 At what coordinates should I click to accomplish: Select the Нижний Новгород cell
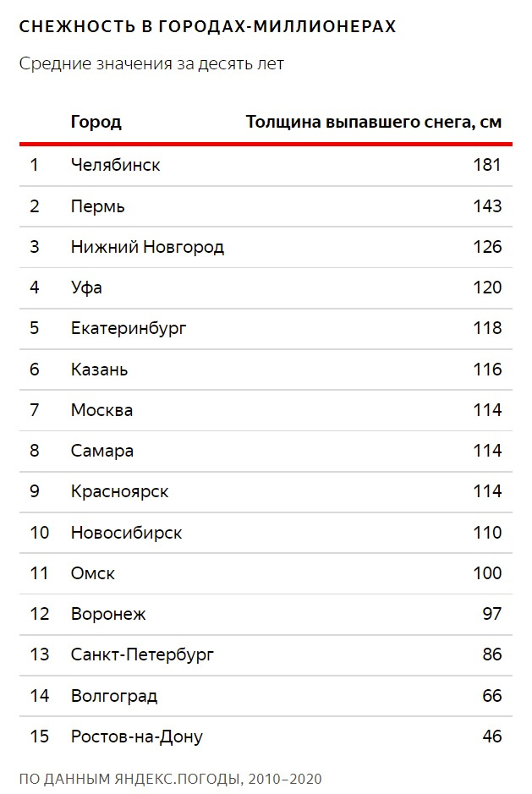point(147,247)
